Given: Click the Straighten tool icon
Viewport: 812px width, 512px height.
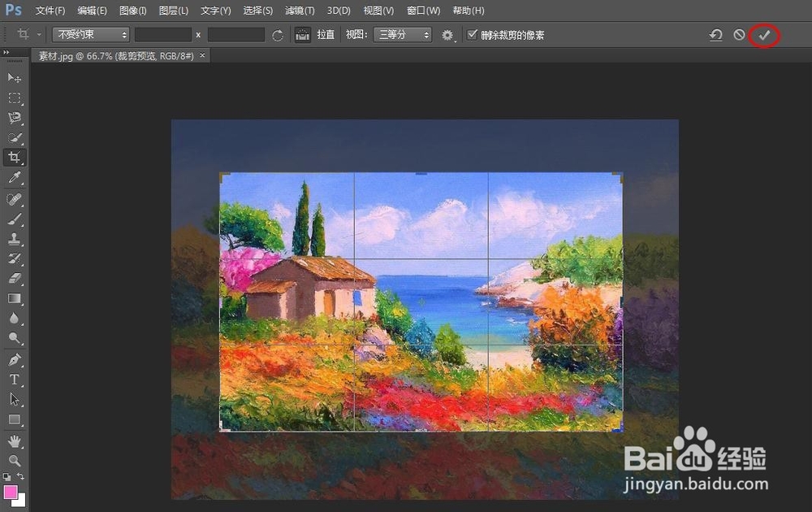Looking at the screenshot, I should pyautogui.click(x=302, y=35).
